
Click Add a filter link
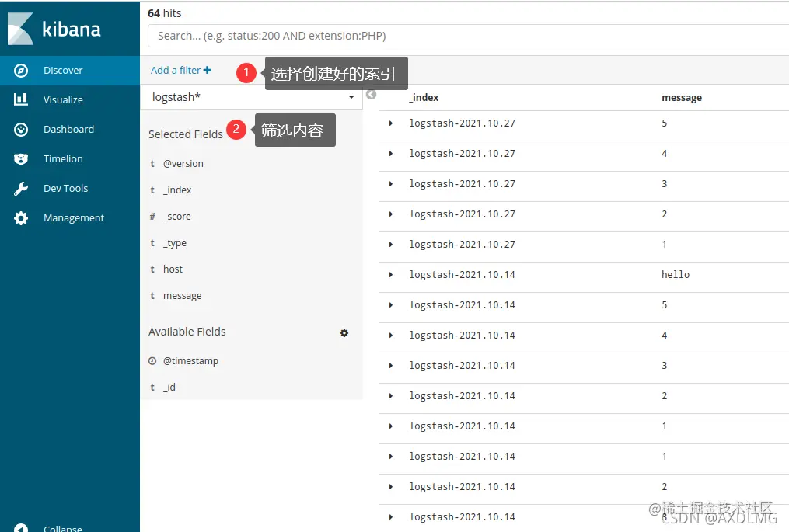click(180, 71)
